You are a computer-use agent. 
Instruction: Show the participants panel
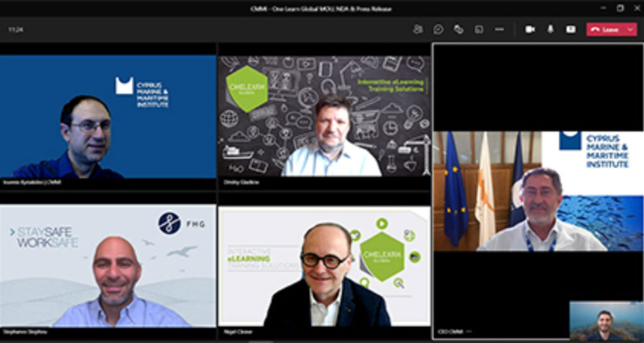click(x=418, y=29)
